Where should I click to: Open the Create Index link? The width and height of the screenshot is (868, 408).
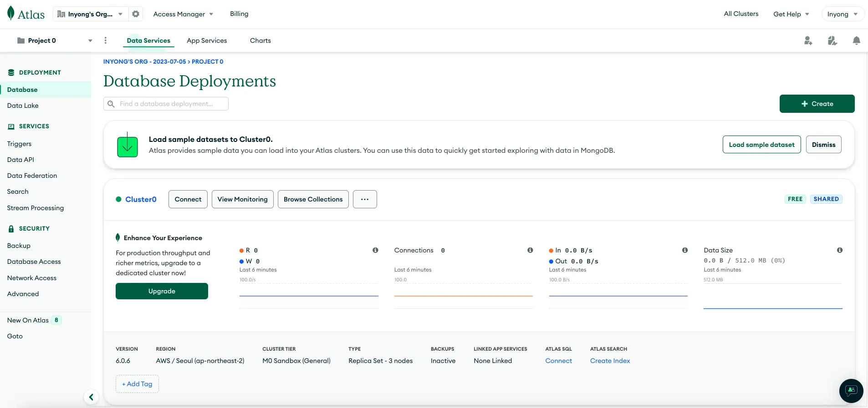[610, 361]
